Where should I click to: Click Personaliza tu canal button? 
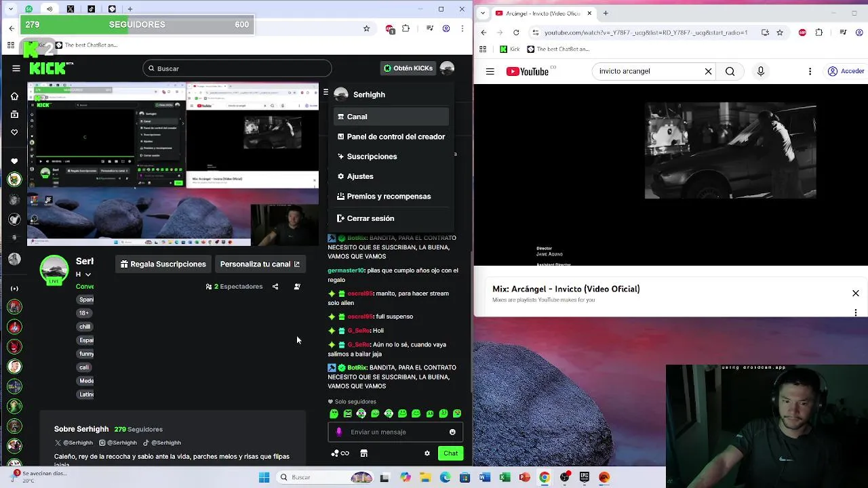[x=260, y=264]
